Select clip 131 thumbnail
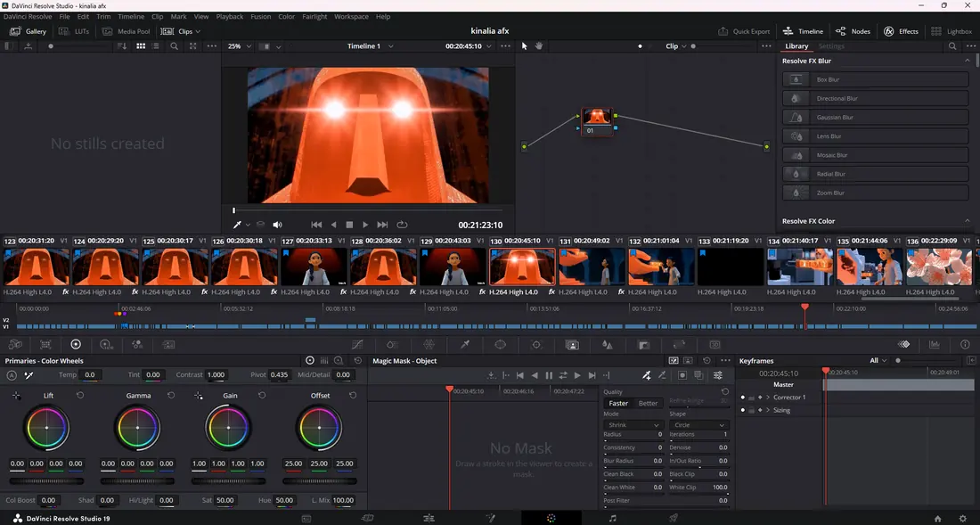This screenshot has width=980, height=525. pyautogui.click(x=592, y=267)
